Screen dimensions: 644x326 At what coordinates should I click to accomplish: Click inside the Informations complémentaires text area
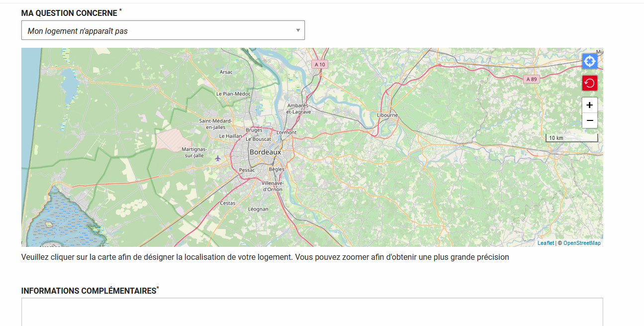tap(312, 312)
